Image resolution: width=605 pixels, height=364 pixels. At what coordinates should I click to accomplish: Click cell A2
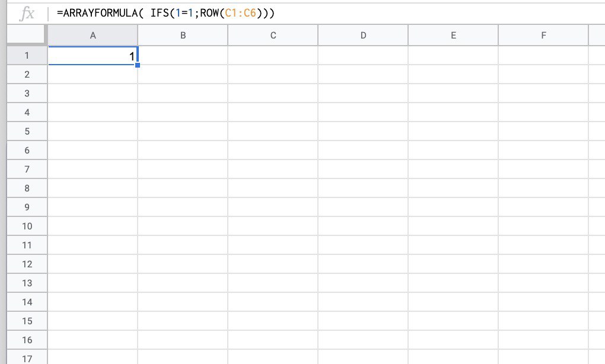pos(93,75)
